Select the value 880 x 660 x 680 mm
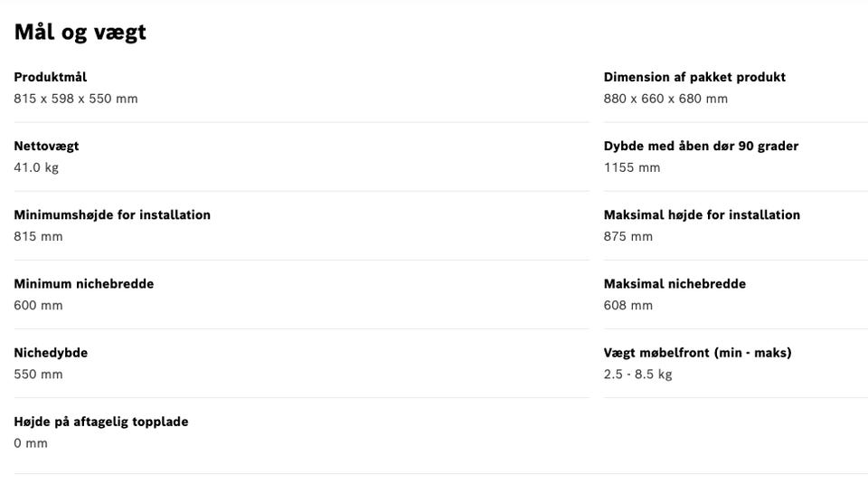 (x=665, y=99)
